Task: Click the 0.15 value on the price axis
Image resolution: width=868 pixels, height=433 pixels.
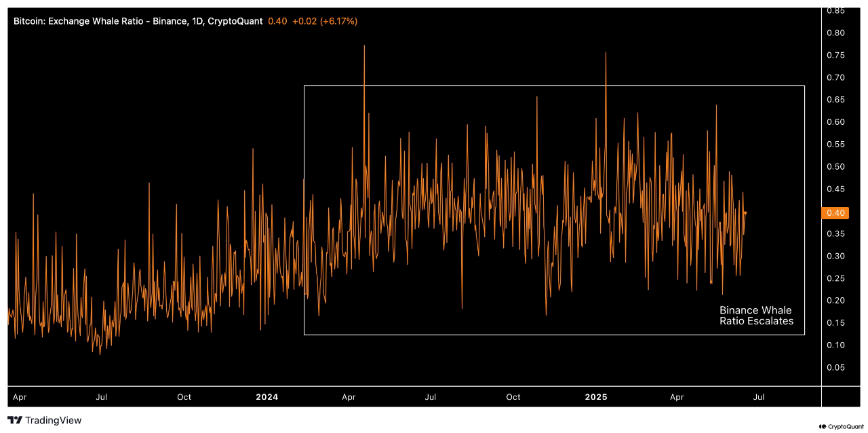Action: 835,322
